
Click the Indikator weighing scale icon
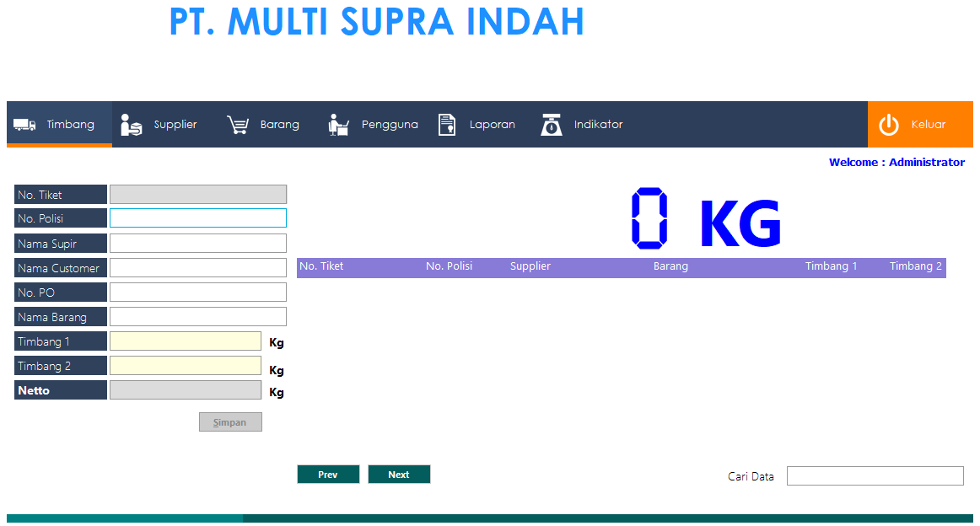coord(552,124)
